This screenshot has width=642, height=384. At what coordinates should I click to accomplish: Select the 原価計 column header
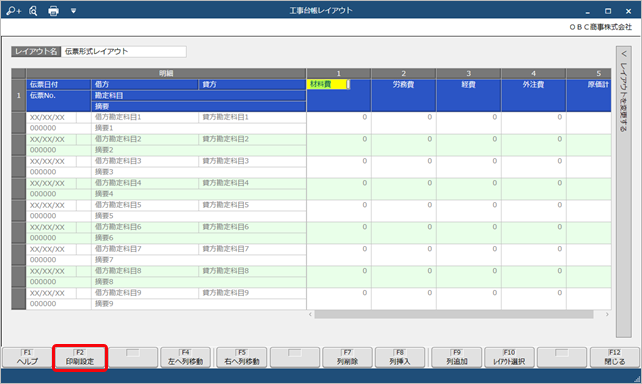point(589,95)
